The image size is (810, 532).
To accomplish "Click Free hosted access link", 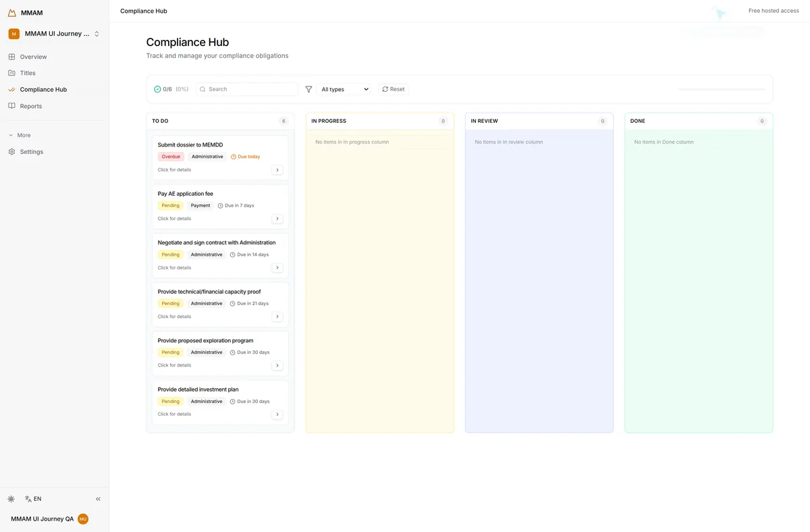I will point(774,11).
